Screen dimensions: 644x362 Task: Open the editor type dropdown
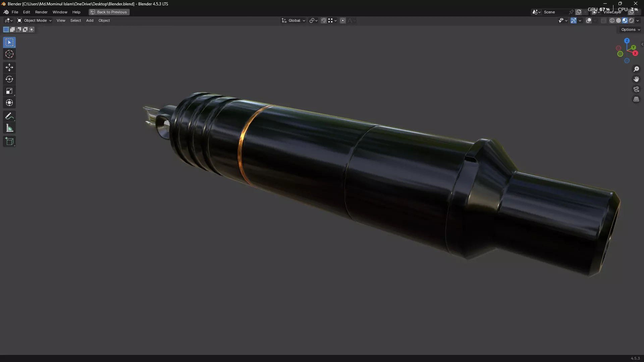[x=8, y=21]
